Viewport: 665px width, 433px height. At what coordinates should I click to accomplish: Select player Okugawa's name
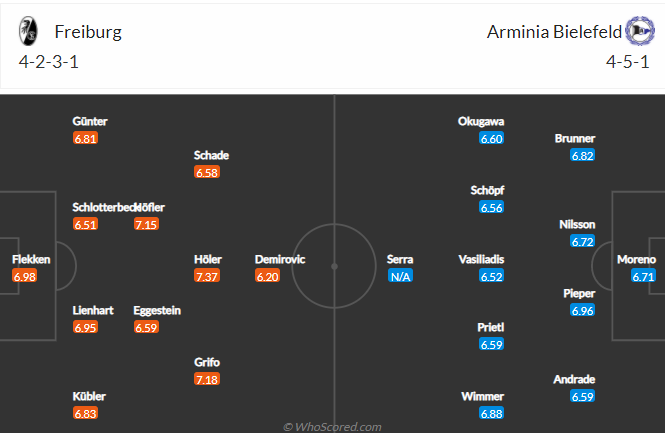coord(481,121)
